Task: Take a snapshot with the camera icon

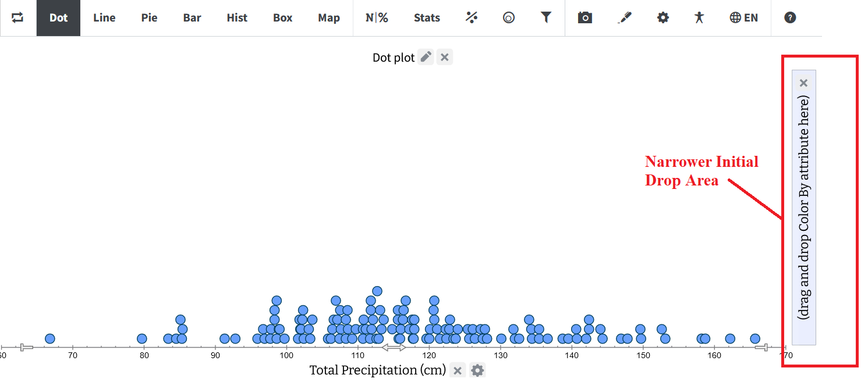Action: (x=585, y=17)
